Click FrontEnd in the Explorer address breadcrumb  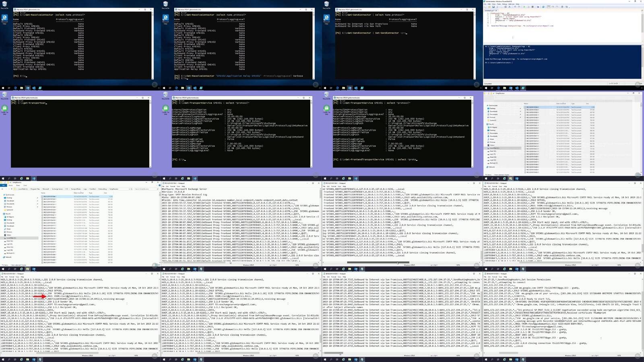[x=92, y=189]
